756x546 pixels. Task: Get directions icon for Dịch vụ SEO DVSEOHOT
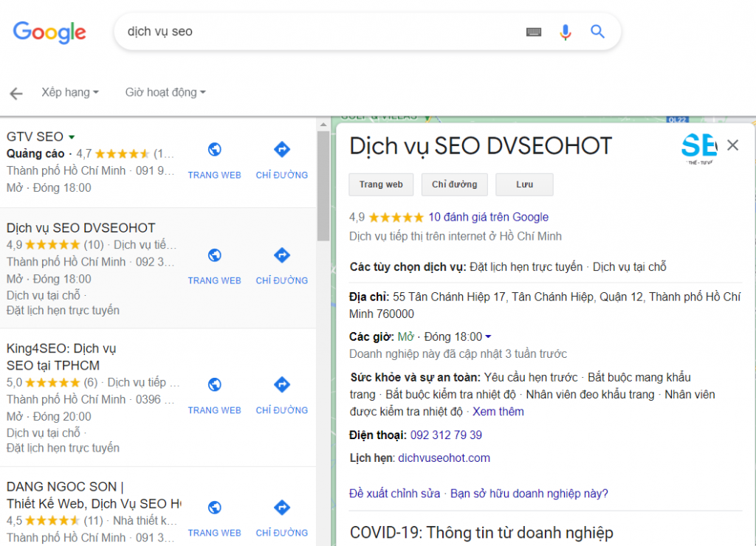coord(282,255)
